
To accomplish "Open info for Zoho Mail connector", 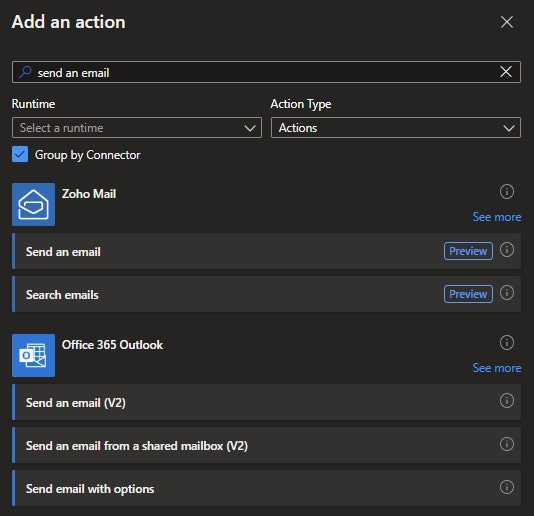I will 507,191.
